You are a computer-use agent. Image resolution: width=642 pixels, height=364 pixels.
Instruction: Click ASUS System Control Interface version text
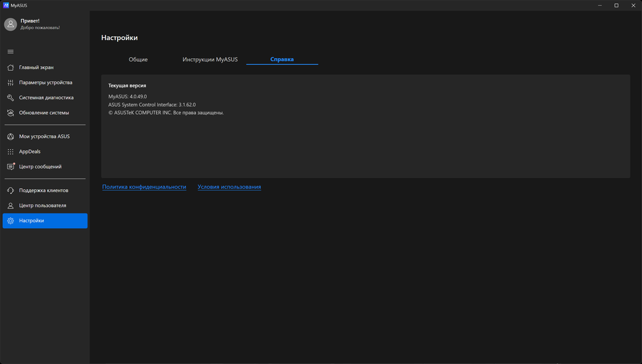click(x=152, y=105)
